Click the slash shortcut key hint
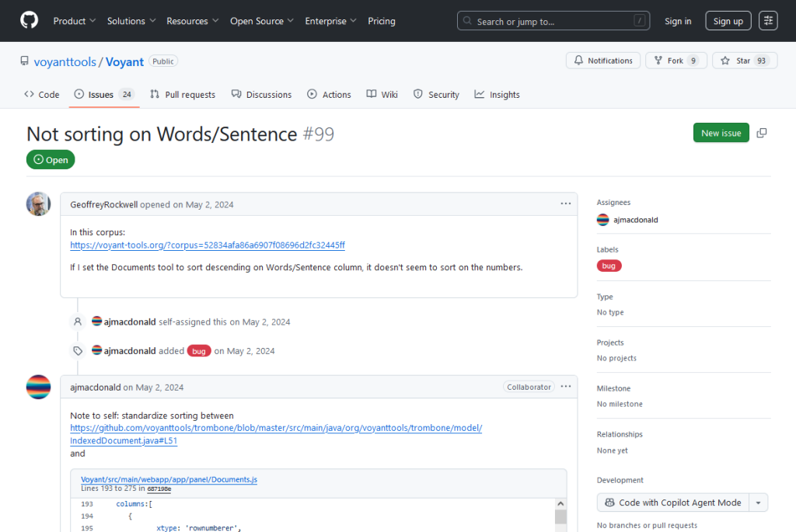 point(640,21)
